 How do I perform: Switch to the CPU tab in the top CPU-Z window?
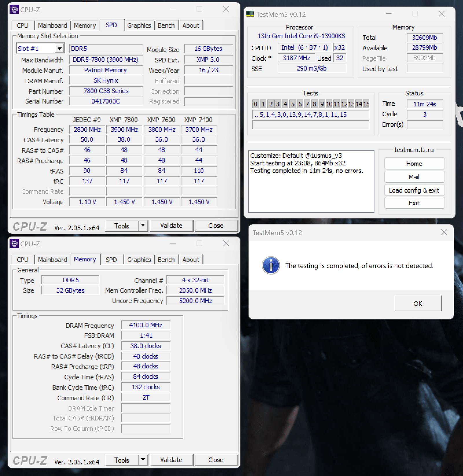23,25
